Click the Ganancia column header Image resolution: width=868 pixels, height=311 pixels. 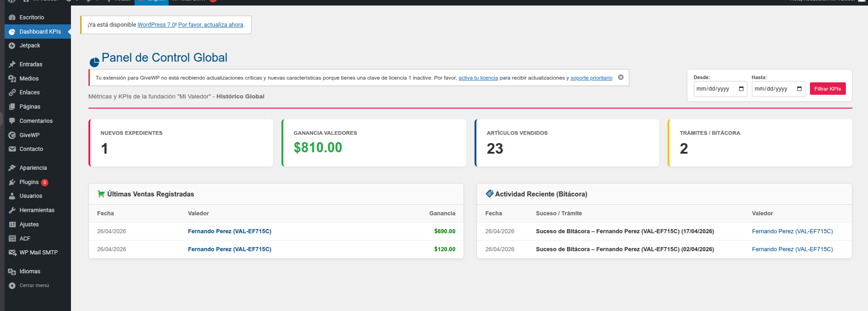[442, 213]
